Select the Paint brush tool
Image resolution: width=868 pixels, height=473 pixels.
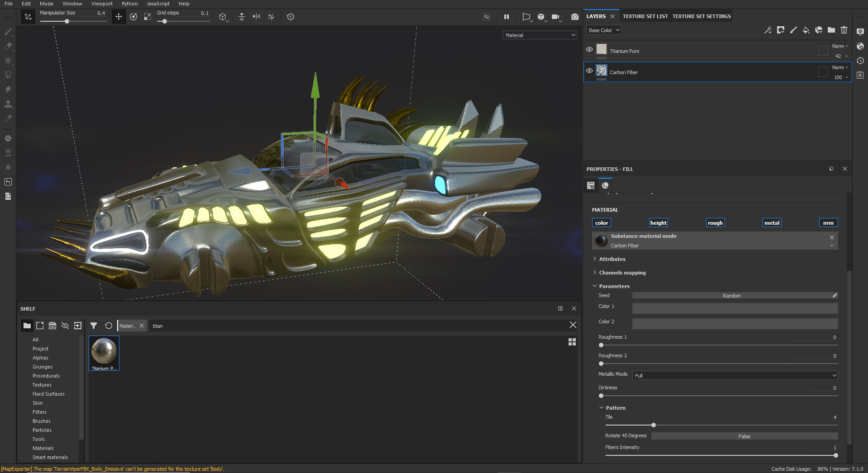[x=8, y=32]
